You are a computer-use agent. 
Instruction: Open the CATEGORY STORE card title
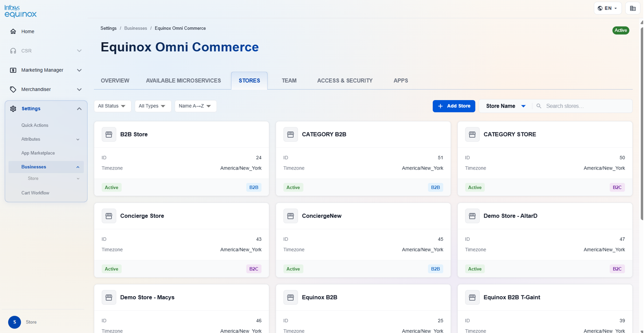[510, 134]
